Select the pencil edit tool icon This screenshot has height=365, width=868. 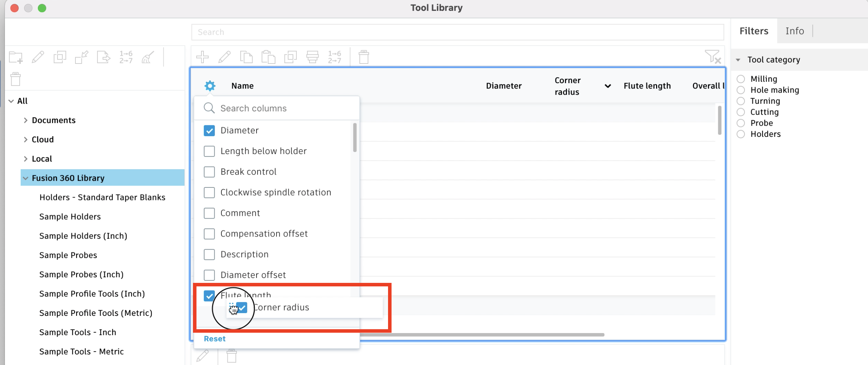[225, 57]
